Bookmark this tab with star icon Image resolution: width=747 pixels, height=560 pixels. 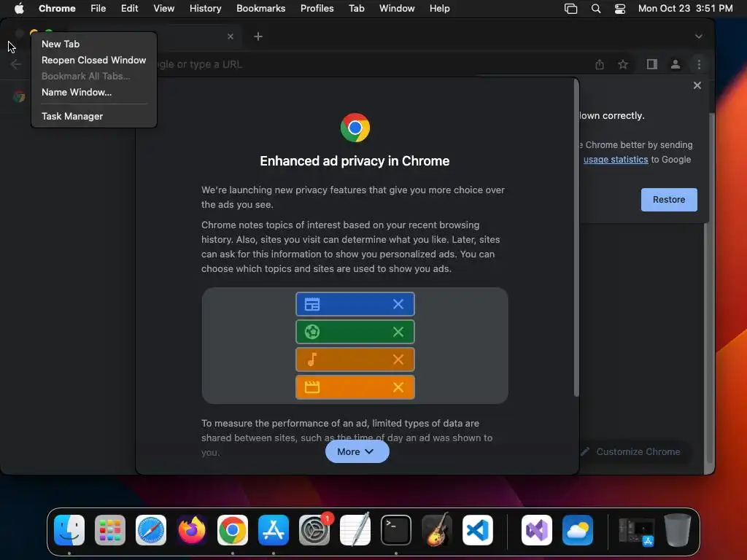(x=623, y=64)
